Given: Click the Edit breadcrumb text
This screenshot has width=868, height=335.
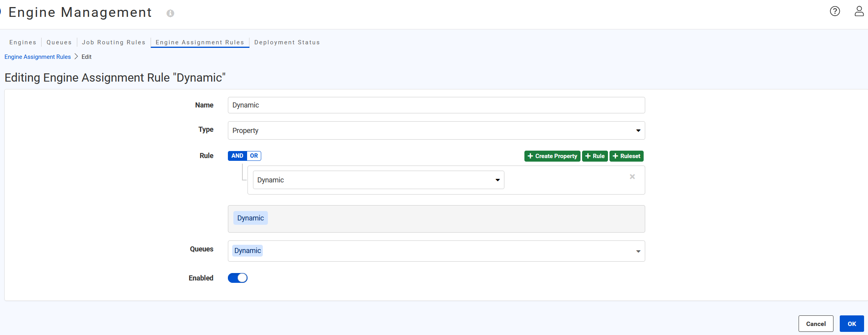Looking at the screenshot, I should point(86,57).
